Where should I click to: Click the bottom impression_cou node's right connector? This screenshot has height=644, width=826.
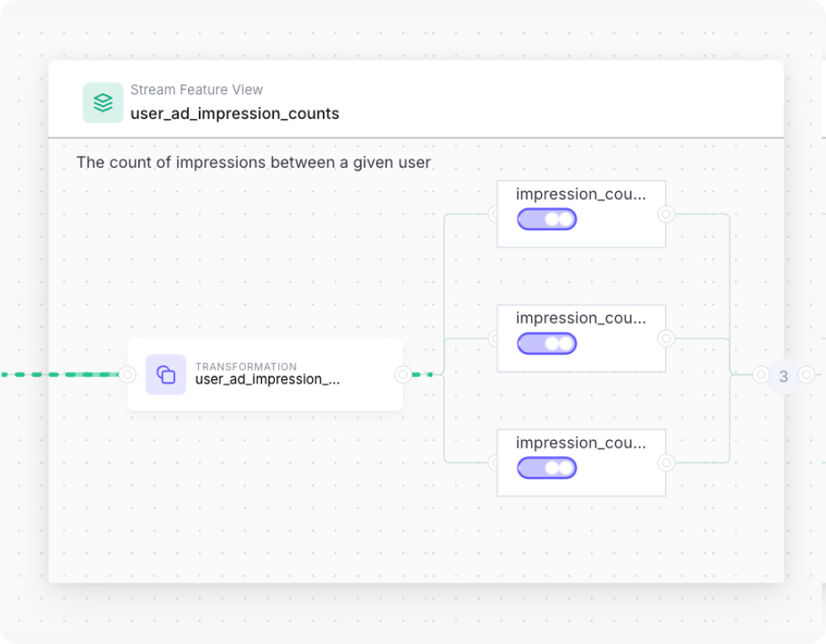pos(667,463)
